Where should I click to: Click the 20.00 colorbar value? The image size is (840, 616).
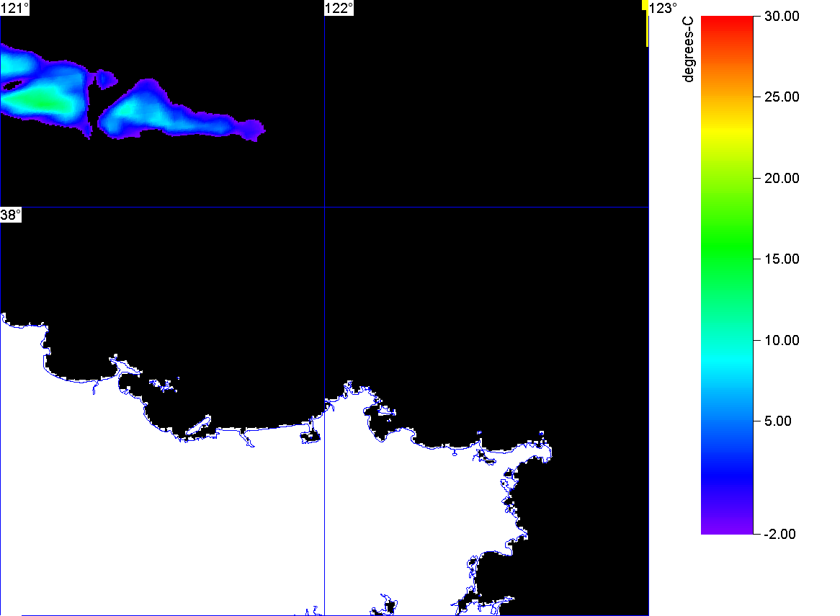[x=782, y=179]
